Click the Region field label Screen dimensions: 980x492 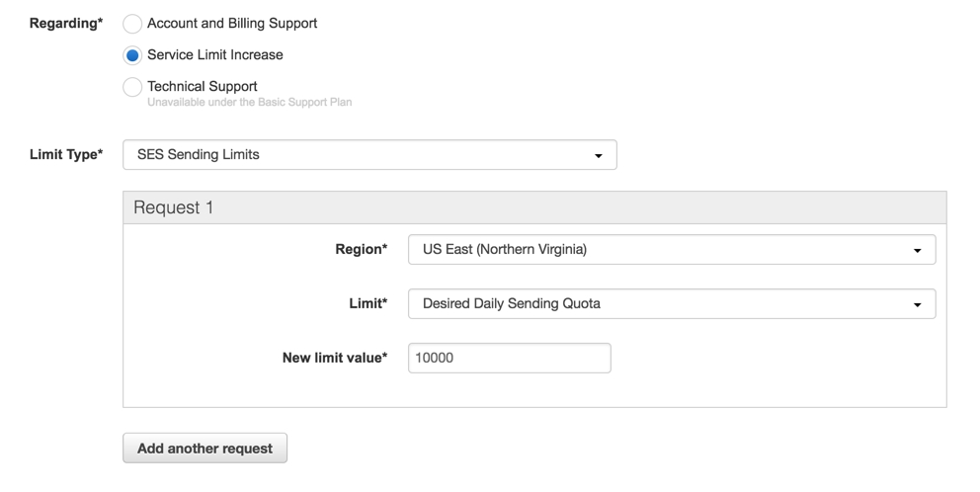[362, 250]
